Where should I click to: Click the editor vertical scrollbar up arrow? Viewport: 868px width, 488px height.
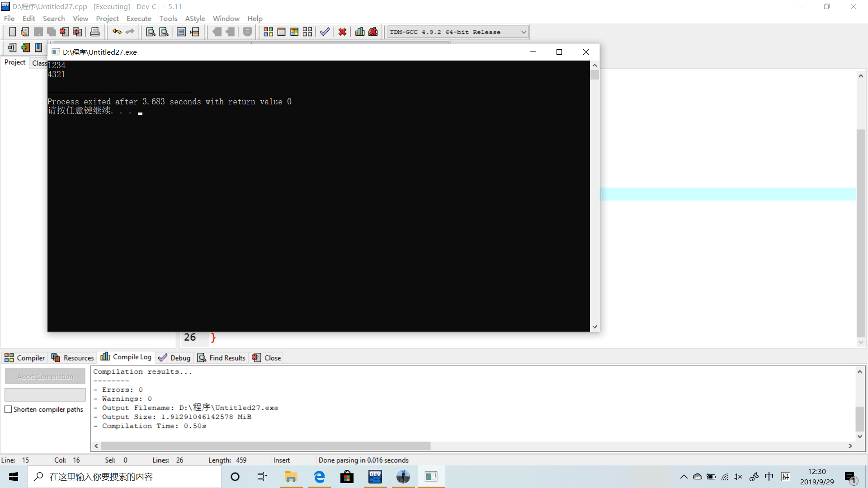(861, 76)
